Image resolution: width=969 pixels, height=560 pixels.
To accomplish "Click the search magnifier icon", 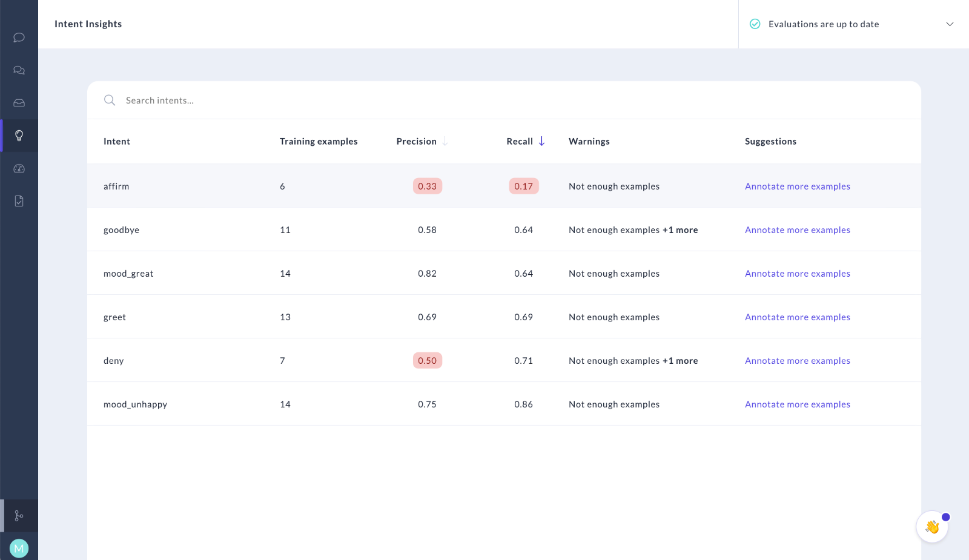I will click(110, 100).
